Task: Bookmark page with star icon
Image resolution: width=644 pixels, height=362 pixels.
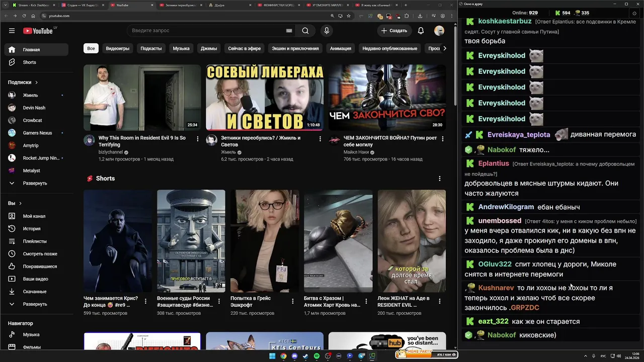Action: (349, 16)
